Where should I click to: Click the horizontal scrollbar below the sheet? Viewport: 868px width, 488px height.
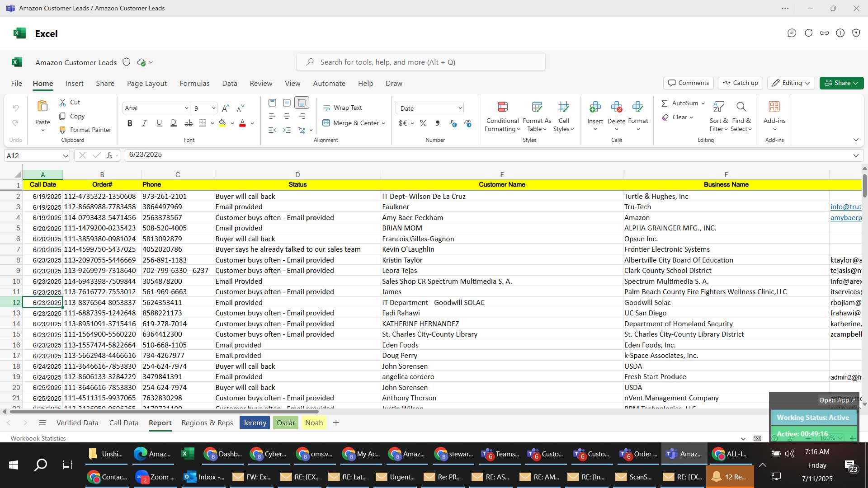pyautogui.click(x=164, y=411)
